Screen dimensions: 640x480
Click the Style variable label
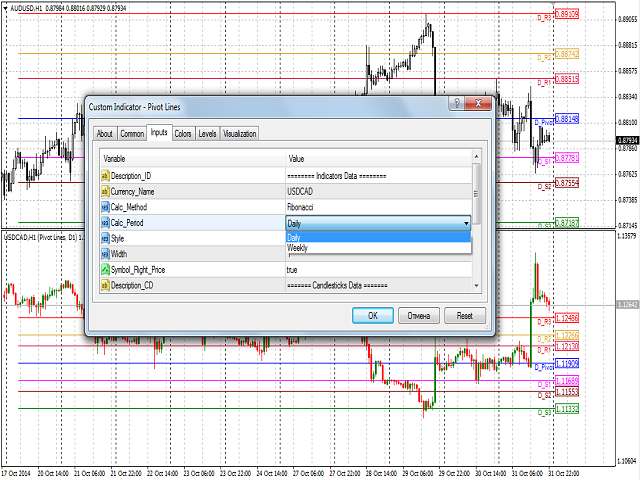[x=117, y=238]
